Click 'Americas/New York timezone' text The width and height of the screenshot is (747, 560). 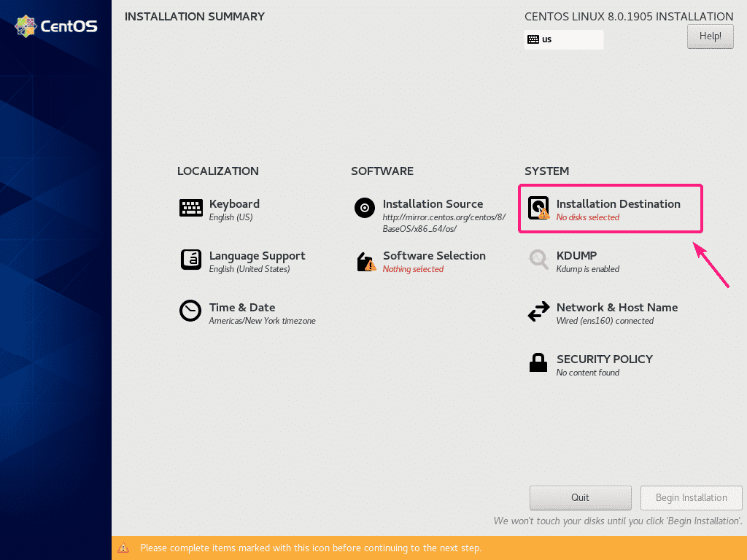pos(262,321)
